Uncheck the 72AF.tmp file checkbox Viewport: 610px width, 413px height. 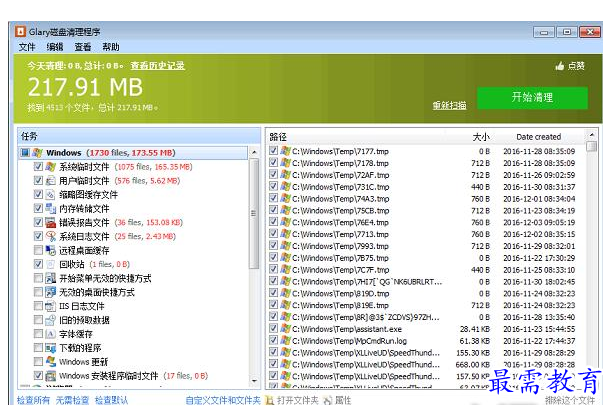[273, 175]
